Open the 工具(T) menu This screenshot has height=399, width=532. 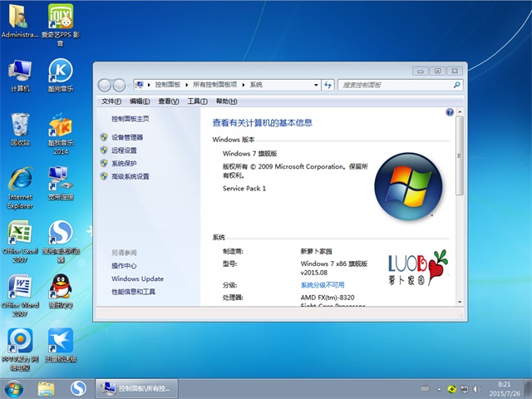click(197, 101)
